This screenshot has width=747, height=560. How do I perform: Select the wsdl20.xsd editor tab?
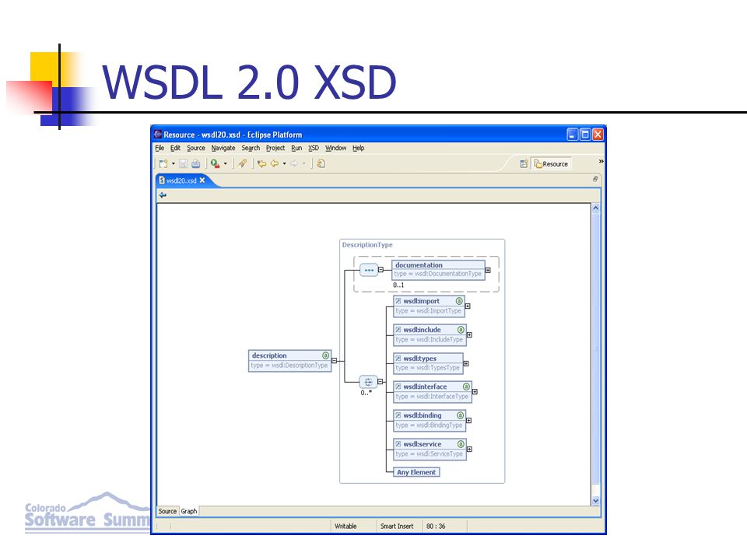point(181,180)
